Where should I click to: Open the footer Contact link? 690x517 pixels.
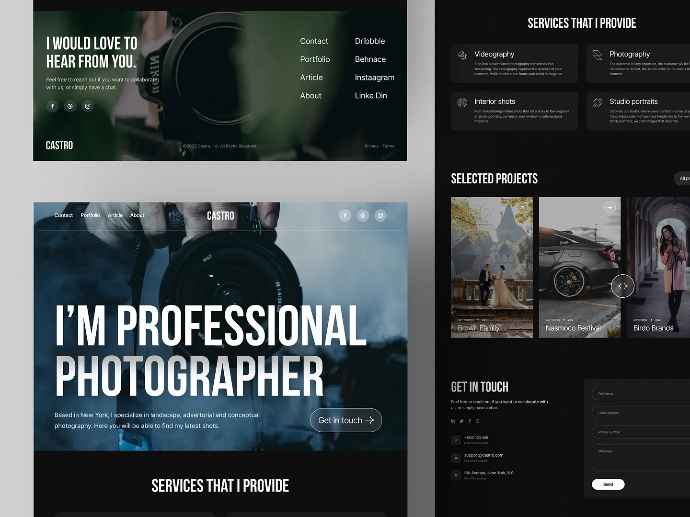point(314,41)
